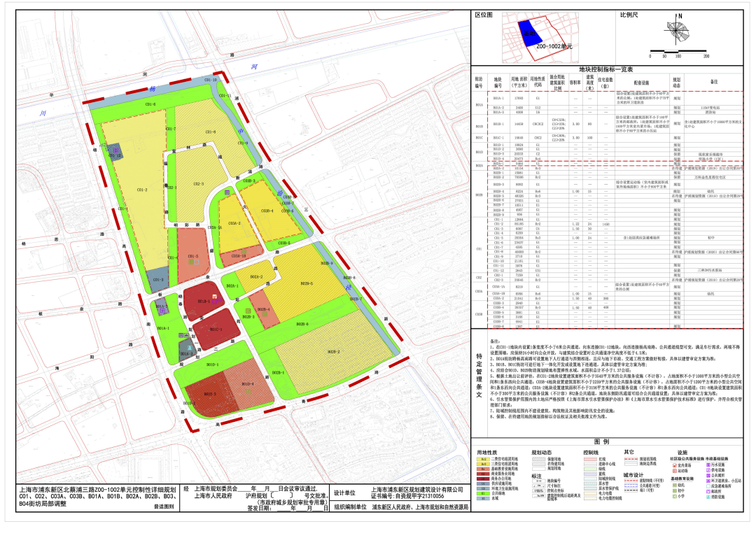Select the sewage facility (污水设施) legend icon
Viewport: 756px width, 538px height.
708,465
